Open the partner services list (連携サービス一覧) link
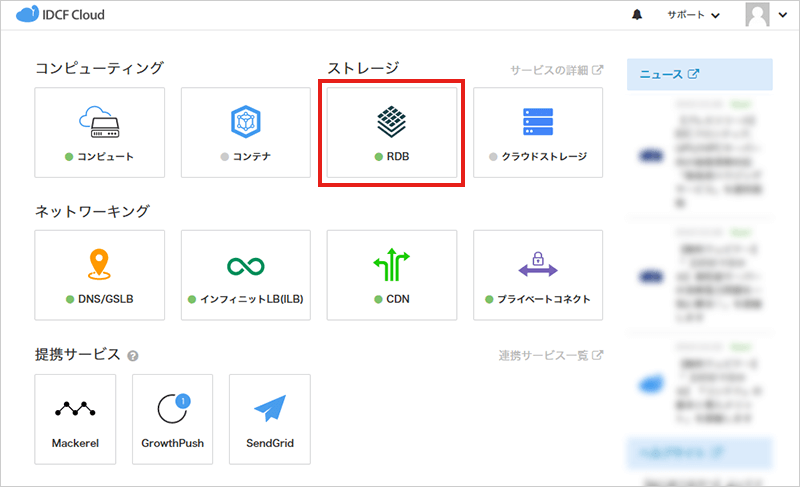800x487 pixels. pyautogui.click(x=550, y=355)
